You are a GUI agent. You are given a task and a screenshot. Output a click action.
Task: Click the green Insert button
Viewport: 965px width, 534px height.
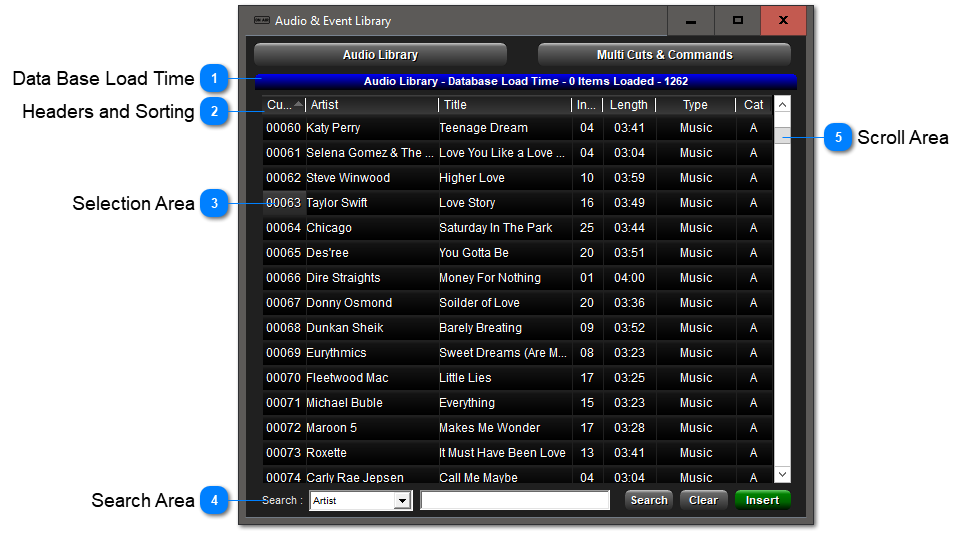[x=763, y=500]
